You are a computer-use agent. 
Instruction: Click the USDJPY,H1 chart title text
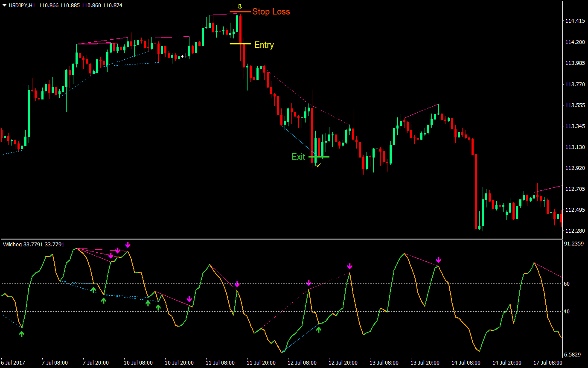[x=22, y=6]
